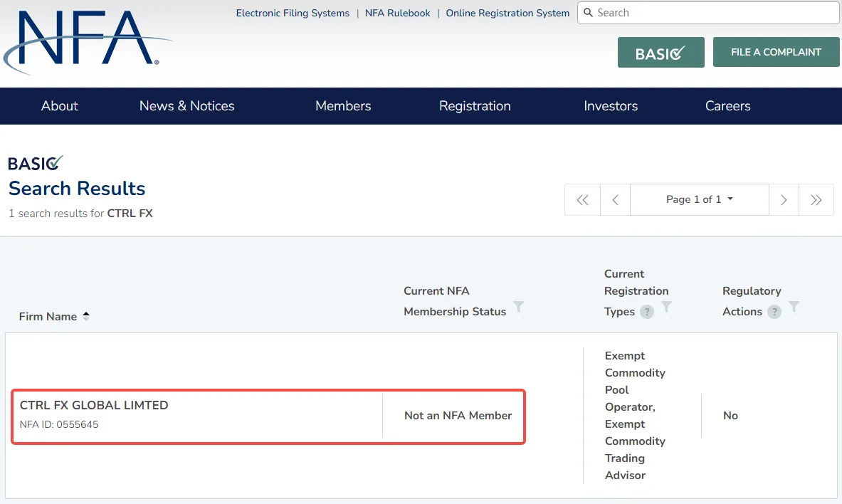Sort by Firm Name arrow
Viewport: 842px width, 504px height.
click(86, 317)
